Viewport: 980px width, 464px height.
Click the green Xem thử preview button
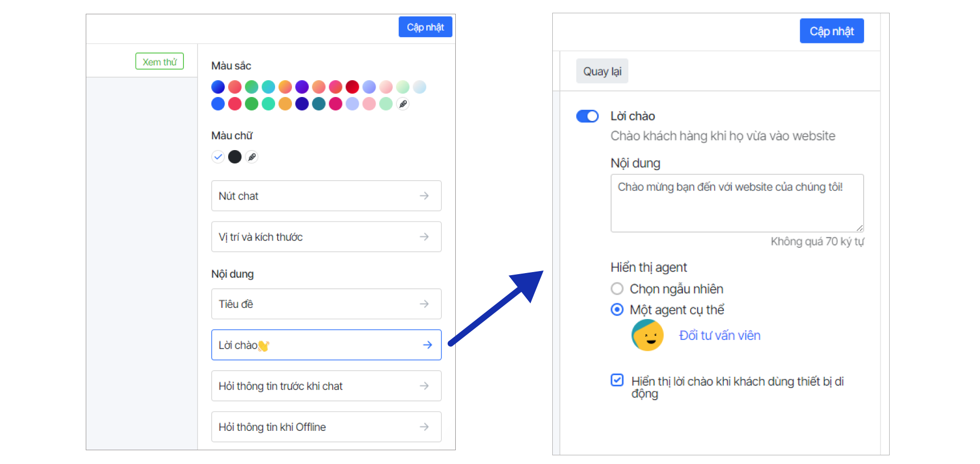[x=159, y=62]
